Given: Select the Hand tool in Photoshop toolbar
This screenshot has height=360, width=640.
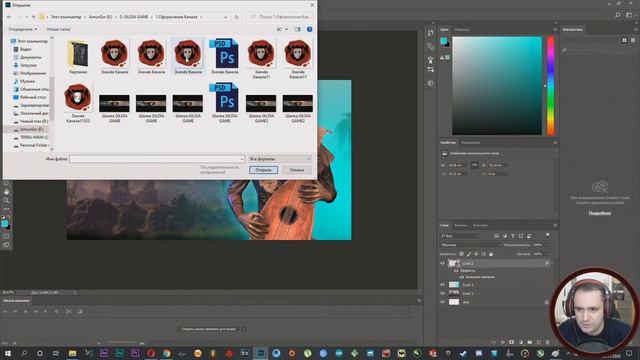Looking at the screenshot, I should tap(6, 192).
